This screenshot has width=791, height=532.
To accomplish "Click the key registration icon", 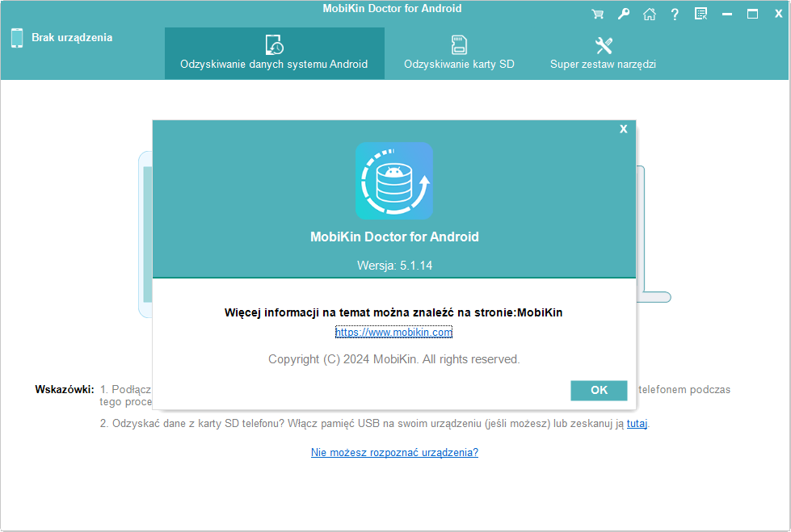I will pyautogui.click(x=624, y=14).
